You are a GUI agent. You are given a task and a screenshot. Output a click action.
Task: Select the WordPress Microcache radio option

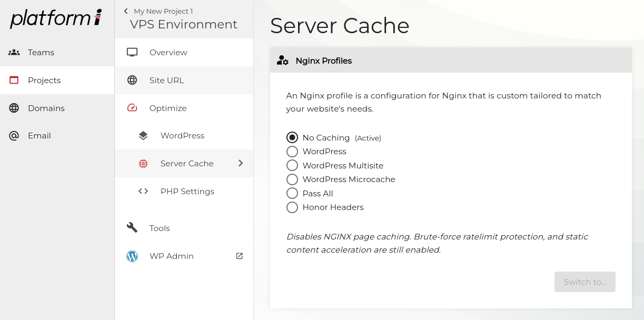292,179
